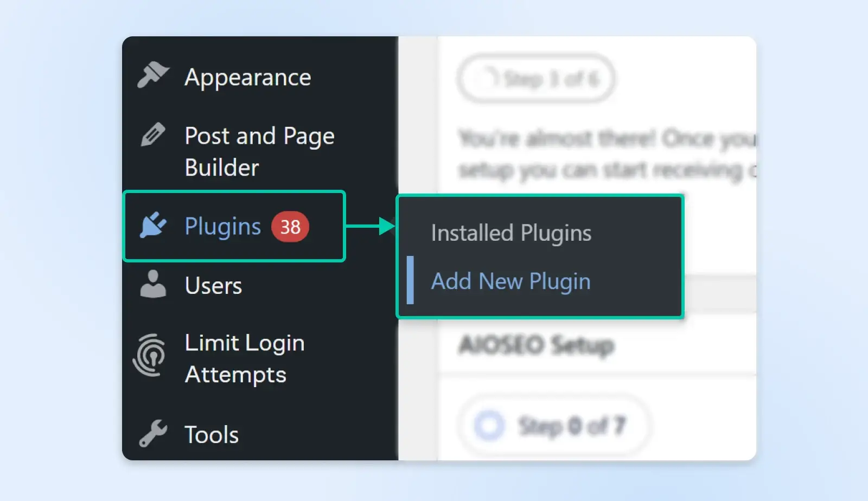
Task: Click the Appearance paintbrush icon
Action: (153, 75)
